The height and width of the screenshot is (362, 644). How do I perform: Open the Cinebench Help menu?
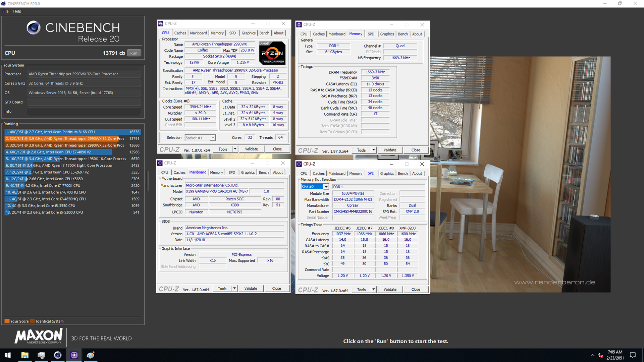click(x=17, y=11)
